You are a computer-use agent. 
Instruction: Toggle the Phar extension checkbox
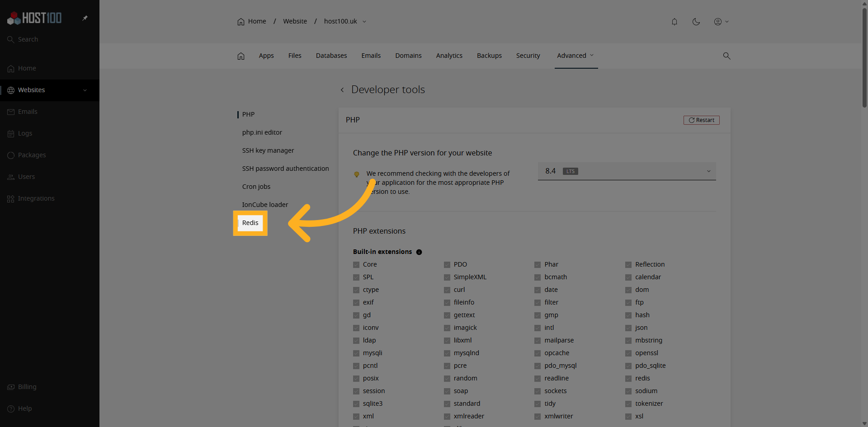click(538, 265)
